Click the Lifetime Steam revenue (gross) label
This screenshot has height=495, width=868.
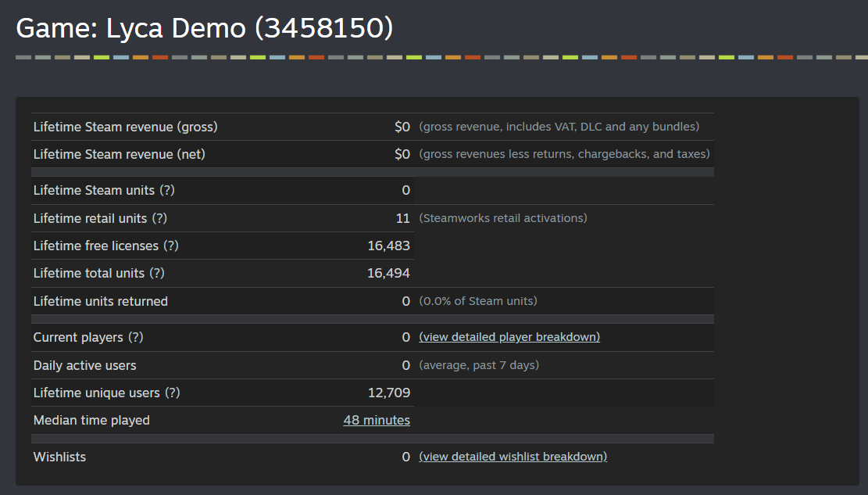[126, 127]
